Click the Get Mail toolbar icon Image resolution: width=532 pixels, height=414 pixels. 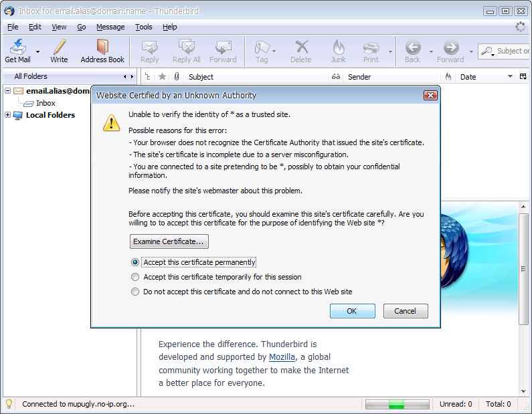click(18, 47)
